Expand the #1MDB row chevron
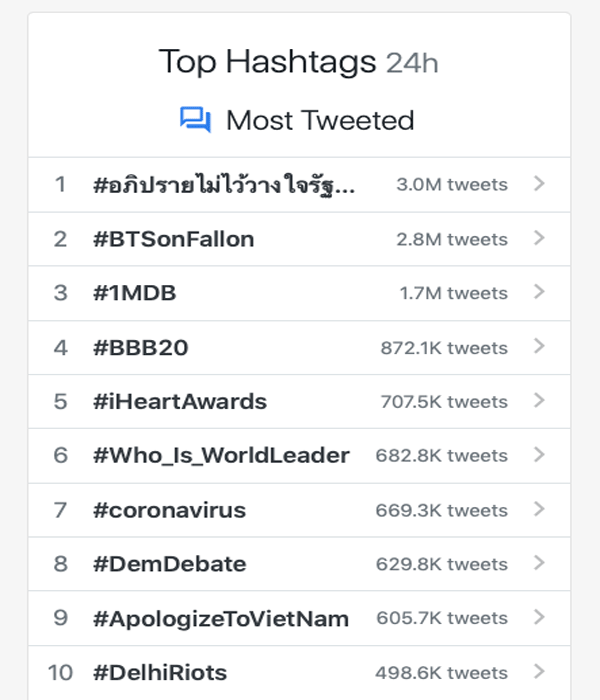This screenshot has height=700, width=600. pyautogui.click(x=539, y=292)
